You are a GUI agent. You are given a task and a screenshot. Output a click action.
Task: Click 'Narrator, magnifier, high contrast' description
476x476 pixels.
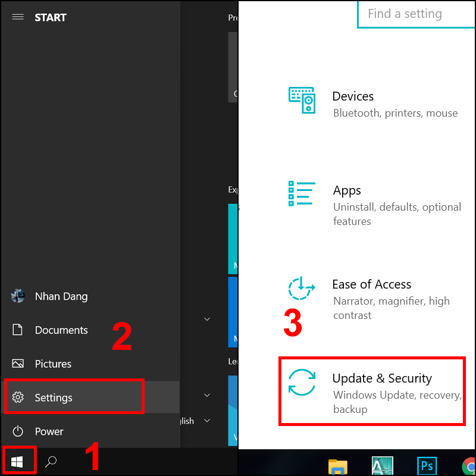tap(392, 308)
